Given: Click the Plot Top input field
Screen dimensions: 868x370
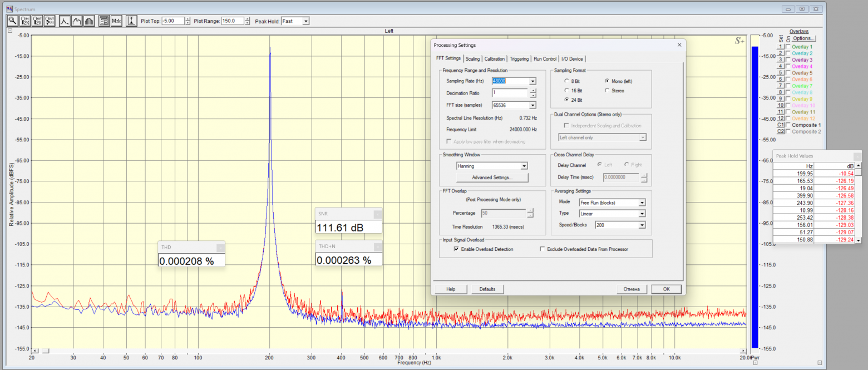Looking at the screenshot, I should pyautogui.click(x=172, y=21).
